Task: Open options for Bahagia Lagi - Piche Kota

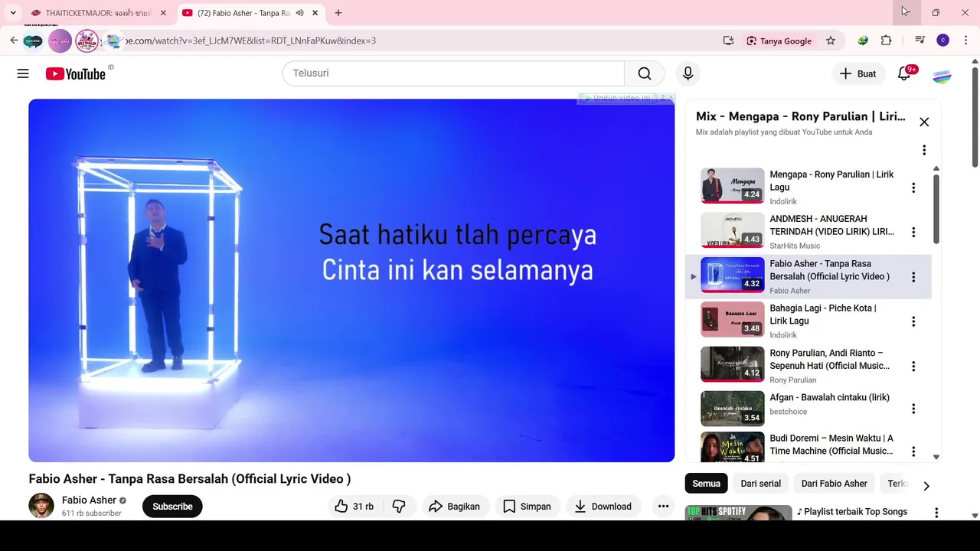Action: tap(913, 321)
